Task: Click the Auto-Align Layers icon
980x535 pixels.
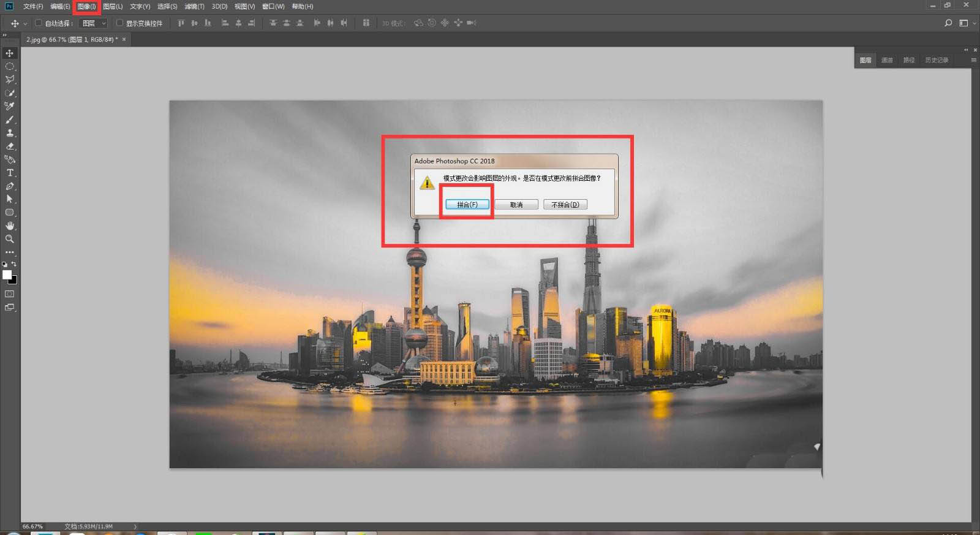Action: pos(366,23)
